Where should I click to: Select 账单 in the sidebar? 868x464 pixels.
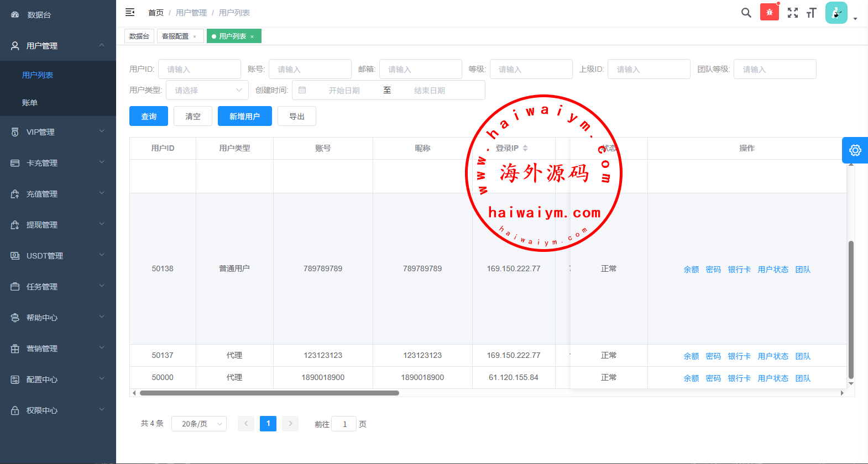coord(30,103)
